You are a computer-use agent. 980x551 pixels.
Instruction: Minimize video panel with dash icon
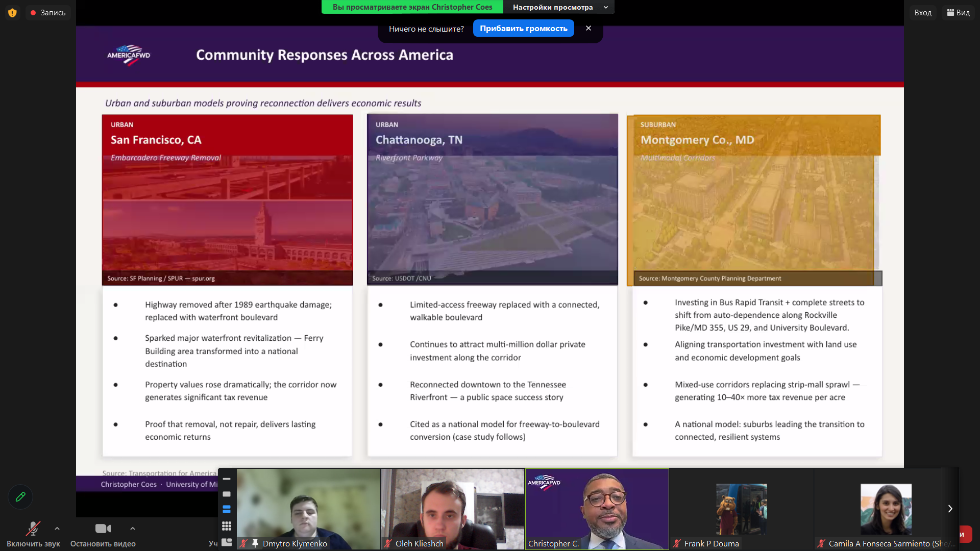pyautogui.click(x=227, y=479)
